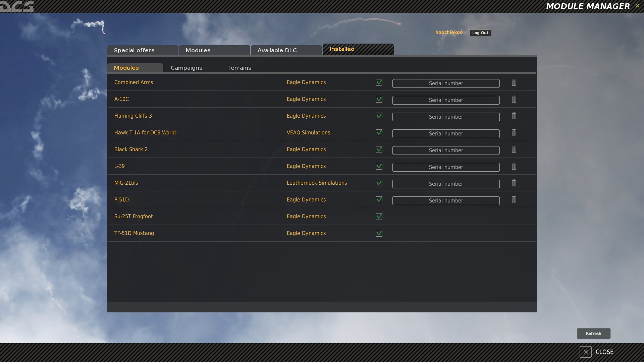Select the Black Shark 2 entry
The height and width of the screenshot is (362, 644).
pyautogui.click(x=131, y=149)
